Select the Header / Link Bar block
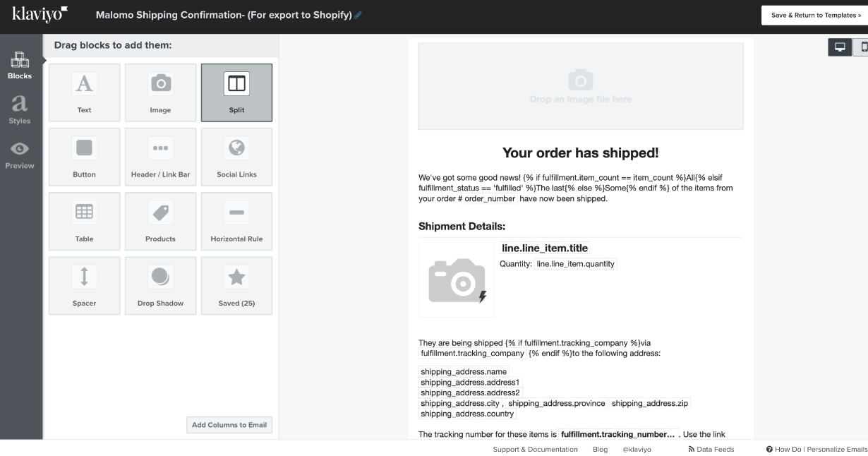This screenshot has width=868, height=456. tap(160, 157)
